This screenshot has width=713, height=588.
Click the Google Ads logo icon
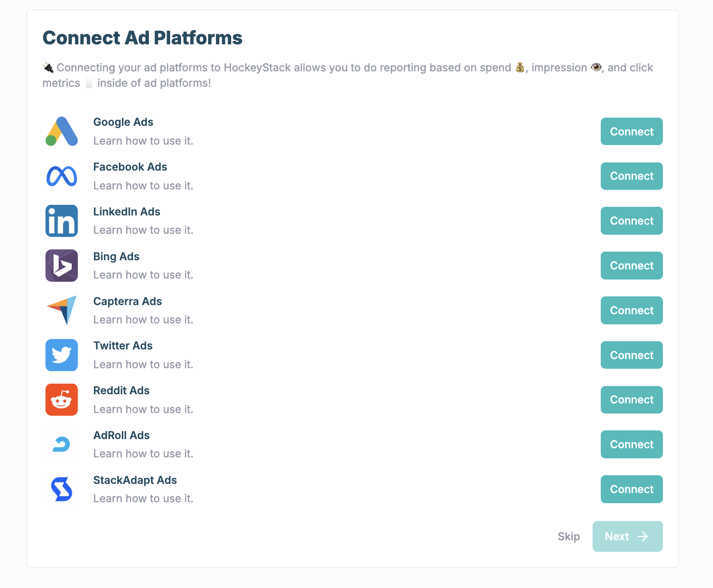[62, 132]
